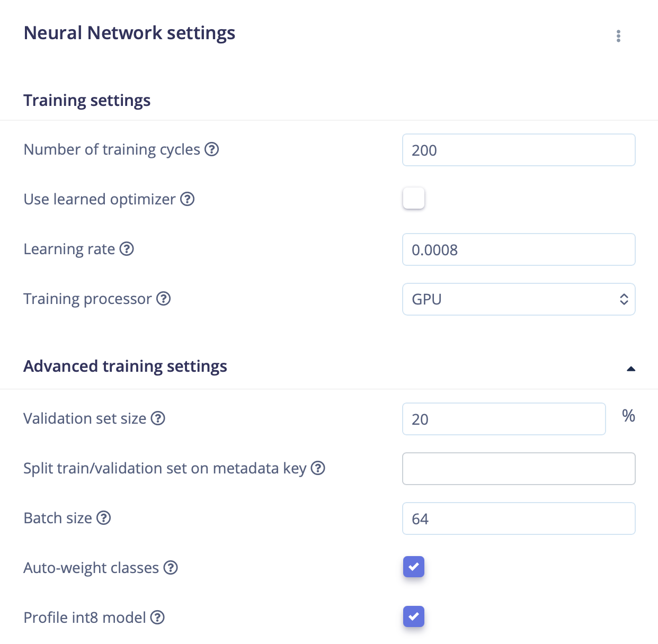The width and height of the screenshot is (658, 644).
Task: Open the Training processor help tooltip
Action: [x=164, y=299]
